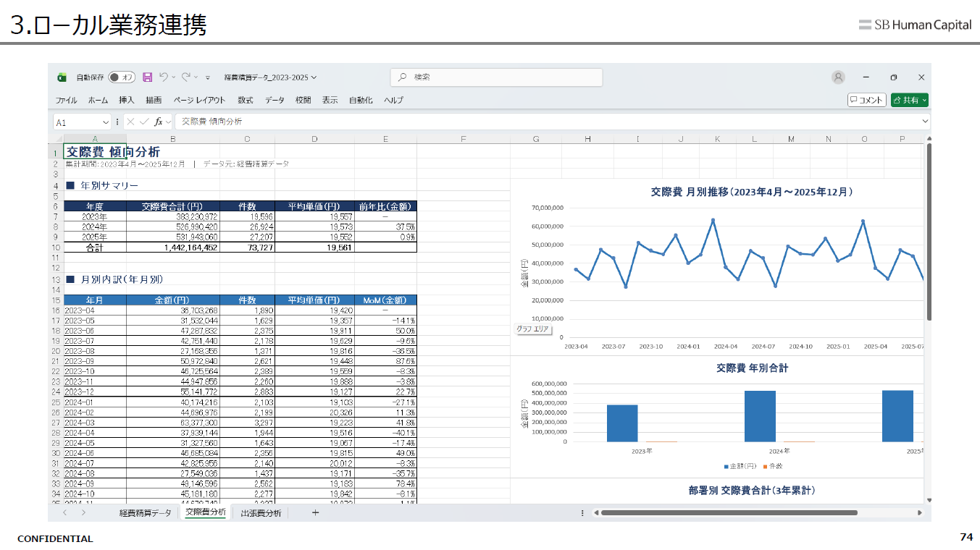The height and width of the screenshot is (550, 980).
Task: Click the Redo arrow icon
Action: pyautogui.click(x=186, y=77)
